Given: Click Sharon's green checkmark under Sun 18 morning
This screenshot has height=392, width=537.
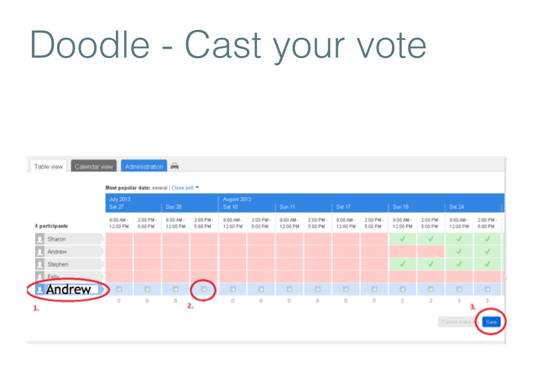Looking at the screenshot, I should [x=402, y=239].
